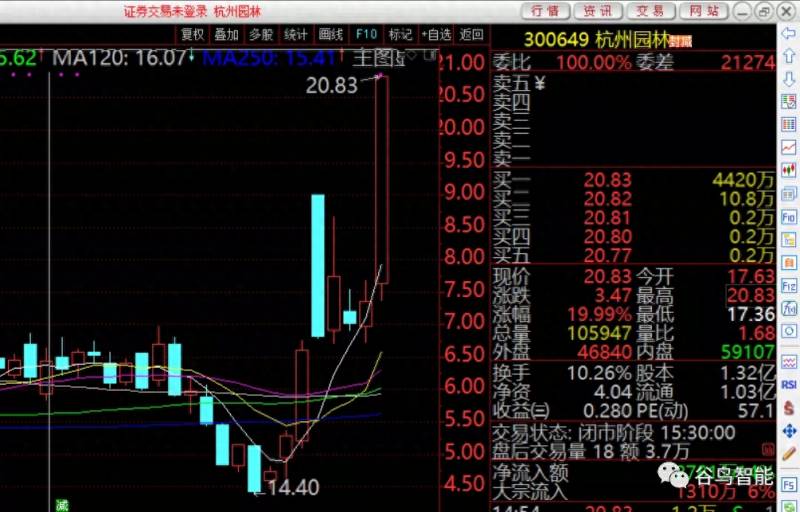
Task: Click 买一 price 20.83 in order book
Action: pos(608,180)
